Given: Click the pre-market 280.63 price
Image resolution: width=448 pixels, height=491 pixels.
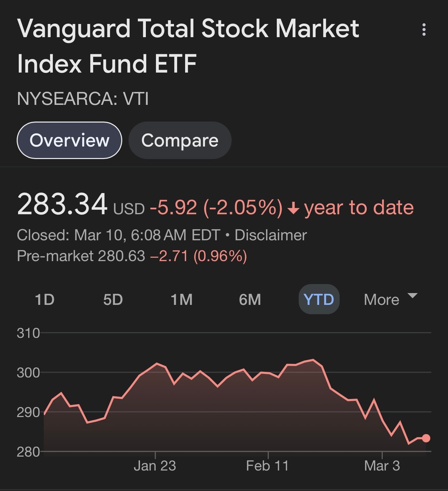Looking at the screenshot, I should (x=121, y=256).
